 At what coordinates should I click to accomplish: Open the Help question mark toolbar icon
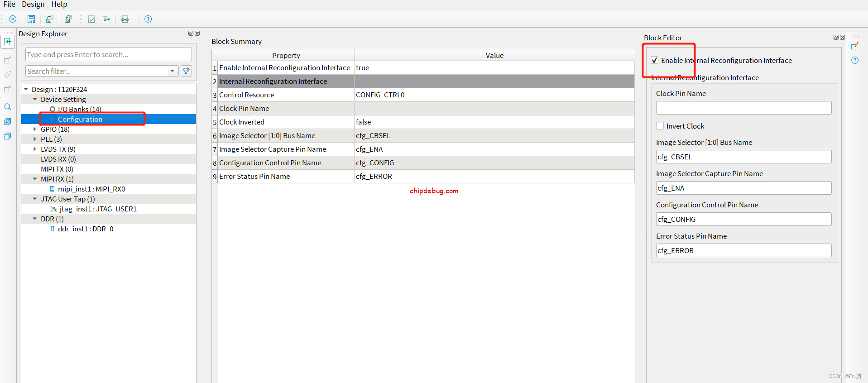[148, 19]
